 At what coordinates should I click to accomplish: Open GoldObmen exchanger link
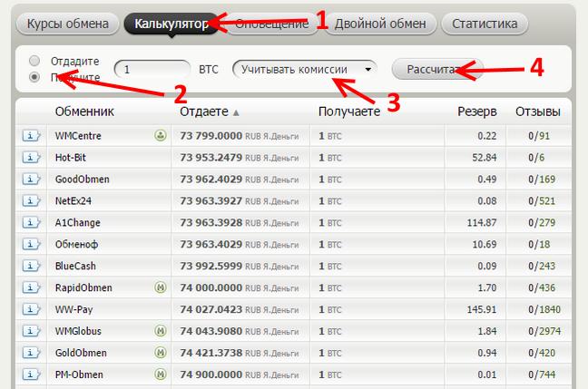click(x=81, y=353)
